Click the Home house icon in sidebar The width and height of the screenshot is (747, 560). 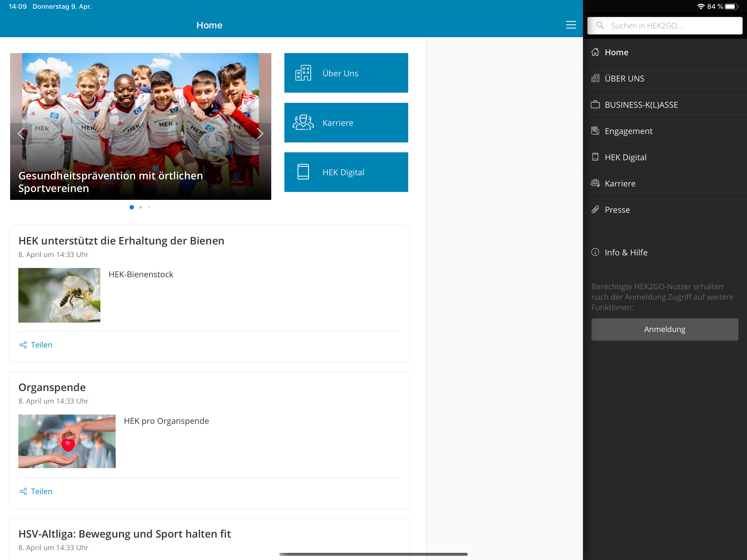595,52
